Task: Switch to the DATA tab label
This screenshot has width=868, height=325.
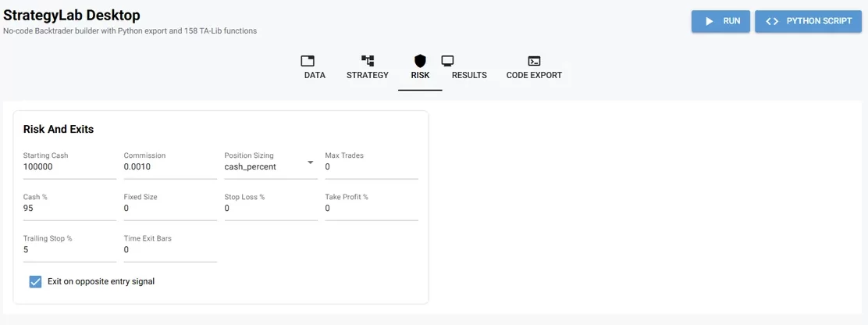Action: [x=315, y=75]
